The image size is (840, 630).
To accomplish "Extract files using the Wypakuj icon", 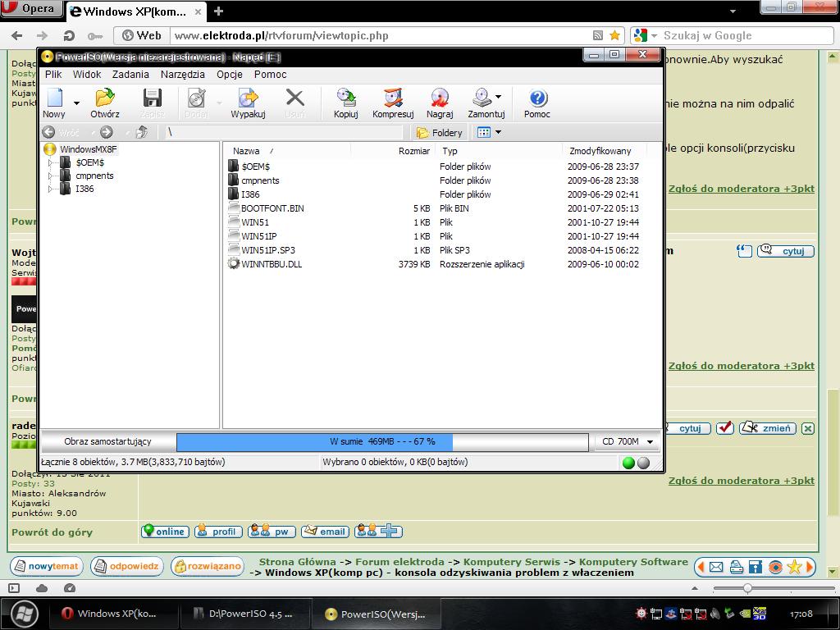I will coord(248,98).
